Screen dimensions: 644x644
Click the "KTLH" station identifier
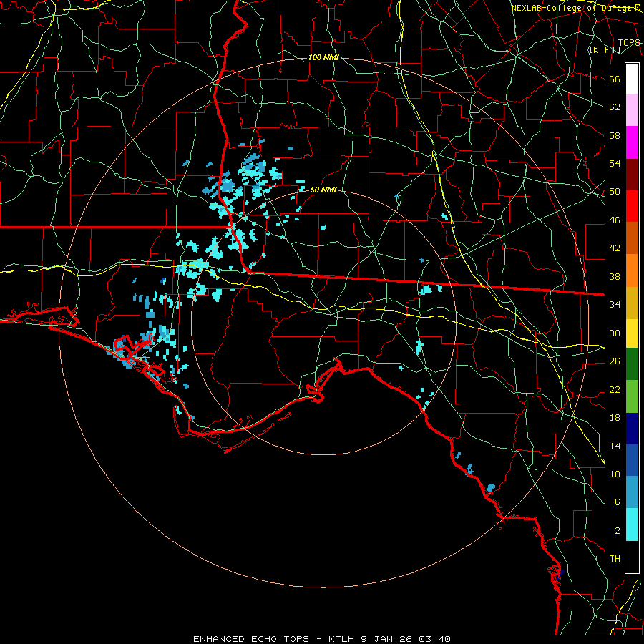(x=343, y=639)
